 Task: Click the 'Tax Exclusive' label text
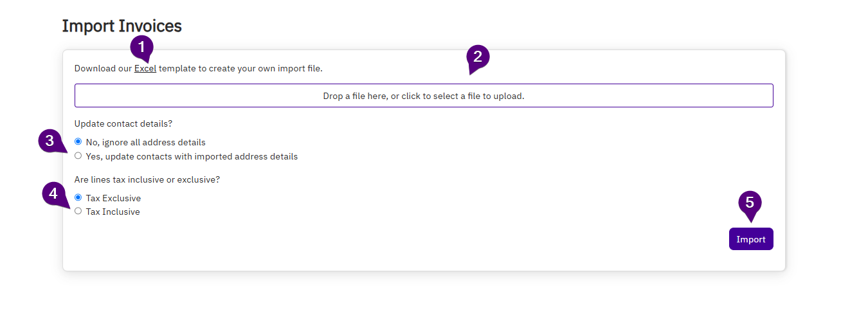113,198
